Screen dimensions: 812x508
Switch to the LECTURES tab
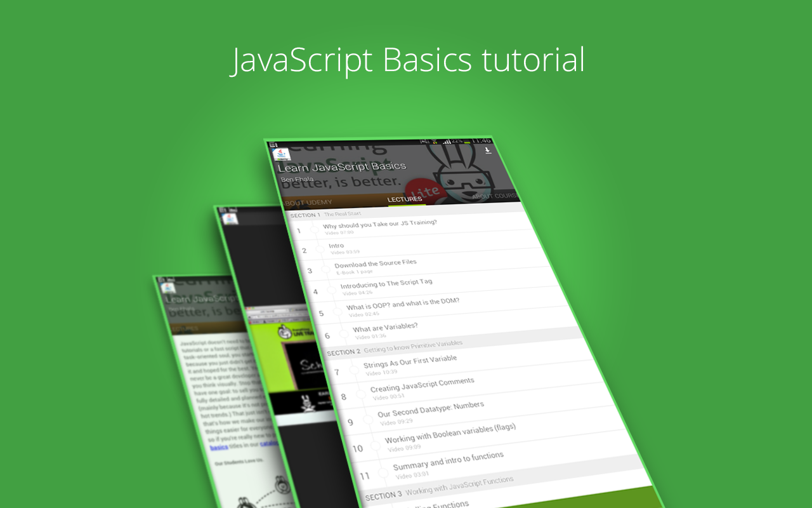click(x=405, y=199)
